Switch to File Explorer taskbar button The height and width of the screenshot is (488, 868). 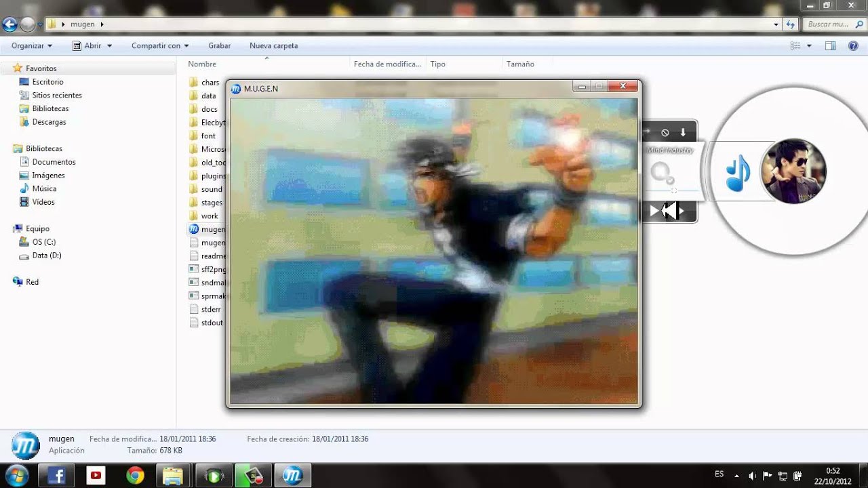(174, 476)
